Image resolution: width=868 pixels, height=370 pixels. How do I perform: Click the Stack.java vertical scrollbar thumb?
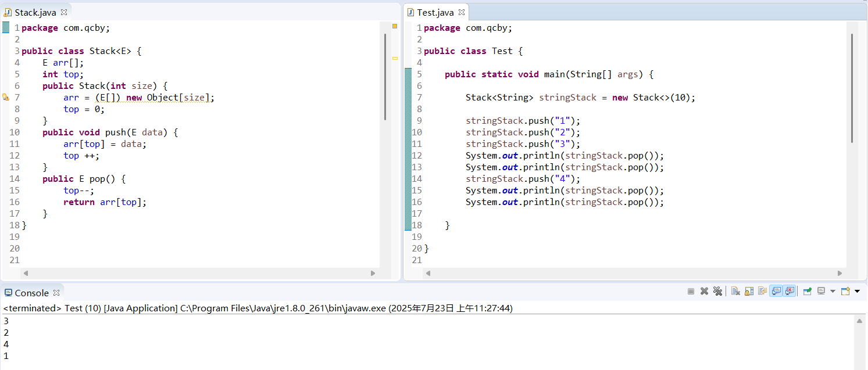(385, 77)
